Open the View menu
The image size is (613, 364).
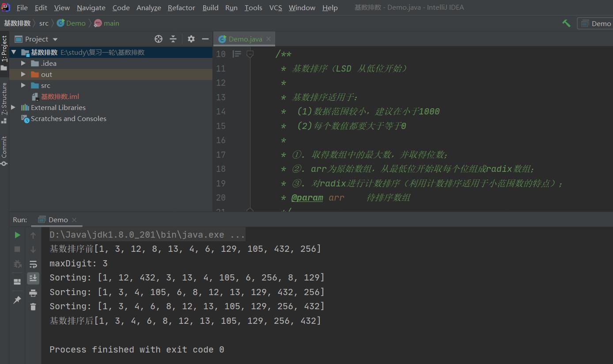click(62, 8)
